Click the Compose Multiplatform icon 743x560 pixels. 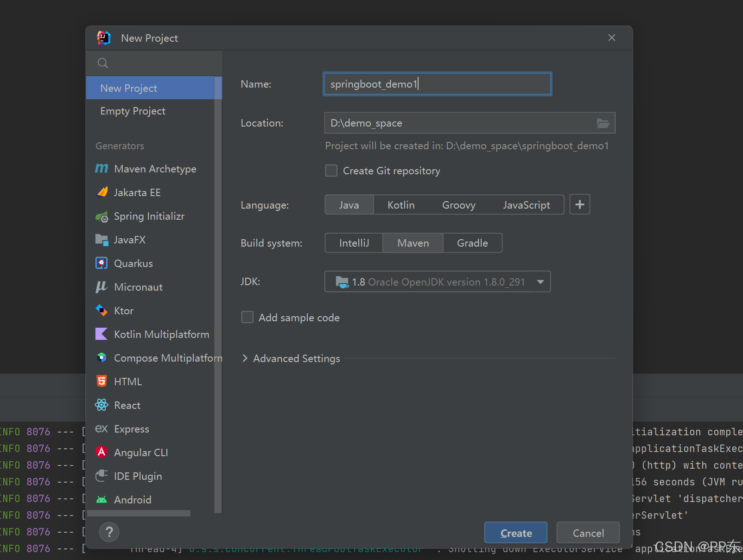(102, 358)
